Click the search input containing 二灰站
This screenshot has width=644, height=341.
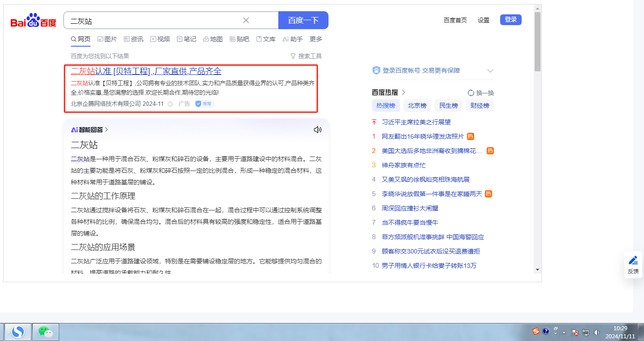[x=152, y=21]
